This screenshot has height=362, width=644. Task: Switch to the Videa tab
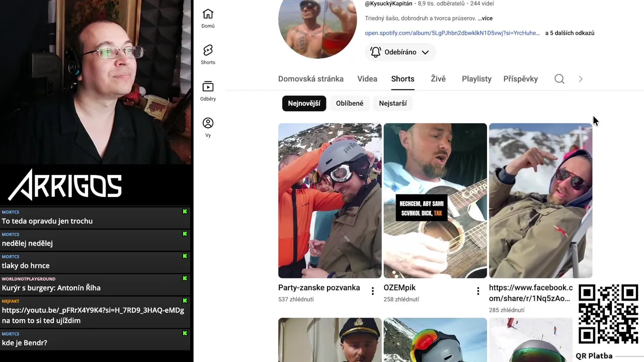coord(367,79)
